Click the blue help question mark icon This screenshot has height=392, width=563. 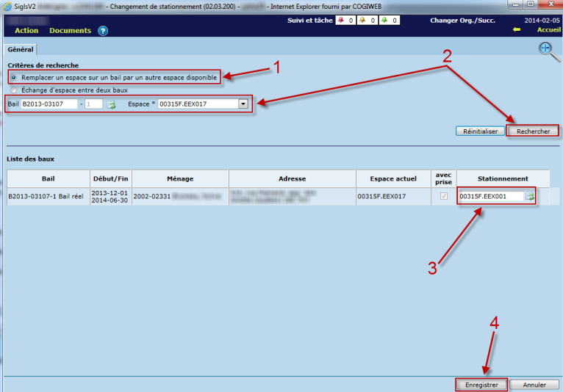click(x=103, y=31)
